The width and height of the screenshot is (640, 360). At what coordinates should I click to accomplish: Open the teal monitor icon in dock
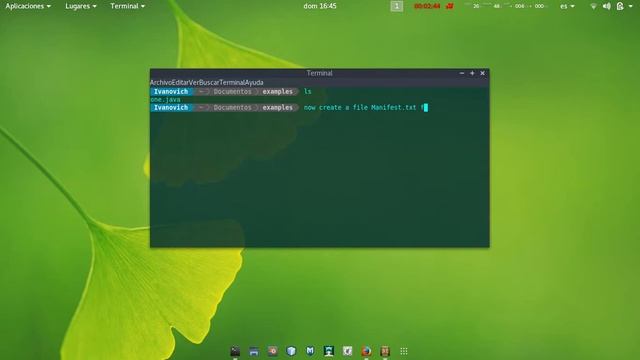[x=329, y=351]
